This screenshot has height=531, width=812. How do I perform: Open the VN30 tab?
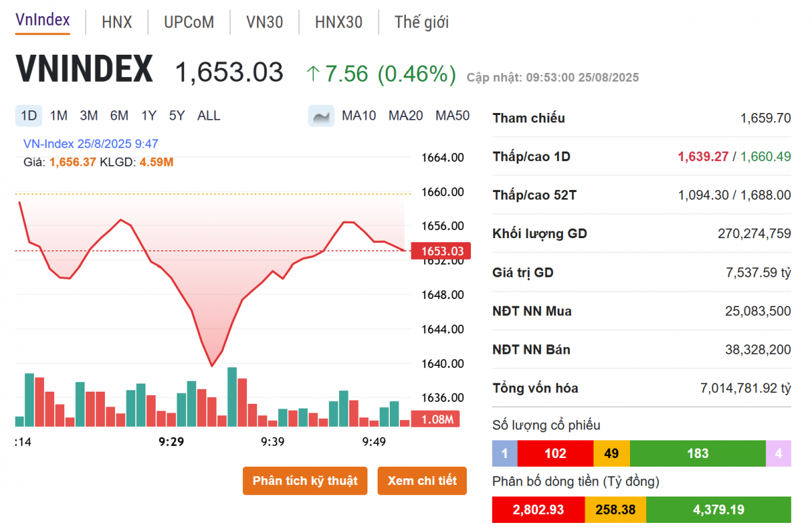coord(265,22)
